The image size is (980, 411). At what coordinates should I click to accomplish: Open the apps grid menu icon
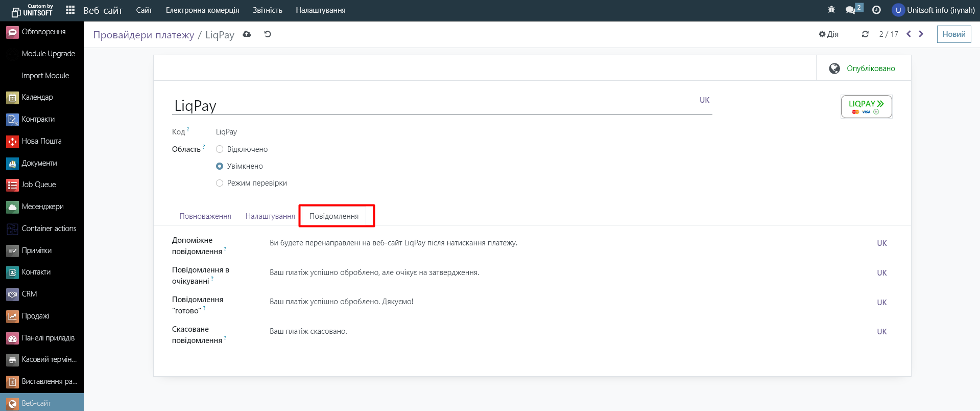pos(70,10)
